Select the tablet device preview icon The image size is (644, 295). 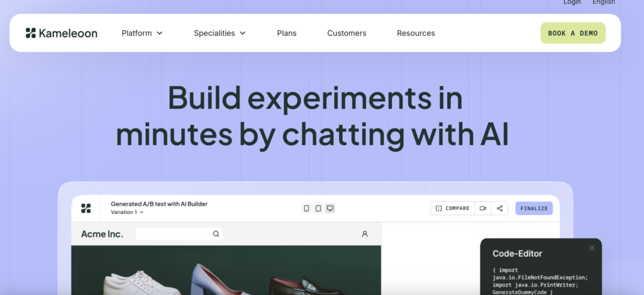318,208
